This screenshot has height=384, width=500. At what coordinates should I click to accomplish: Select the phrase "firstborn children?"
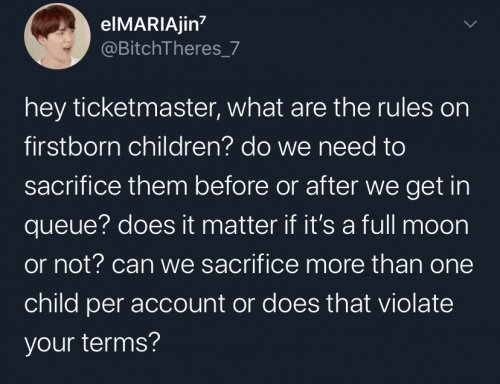coord(128,147)
